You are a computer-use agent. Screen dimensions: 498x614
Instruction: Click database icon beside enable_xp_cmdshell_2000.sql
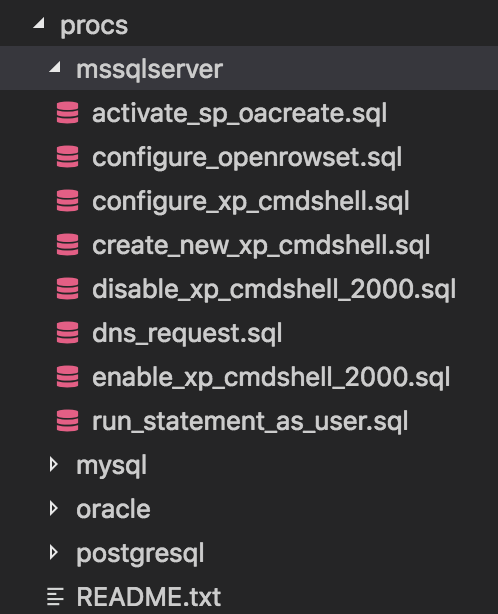pyautogui.click(x=67, y=377)
